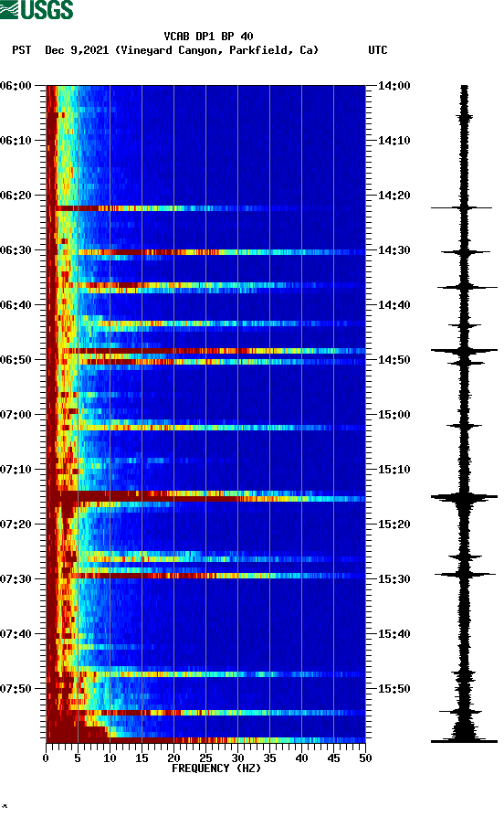Click the UTC time label '14:40'
Viewport: 504px width, 816px height.
(394, 305)
